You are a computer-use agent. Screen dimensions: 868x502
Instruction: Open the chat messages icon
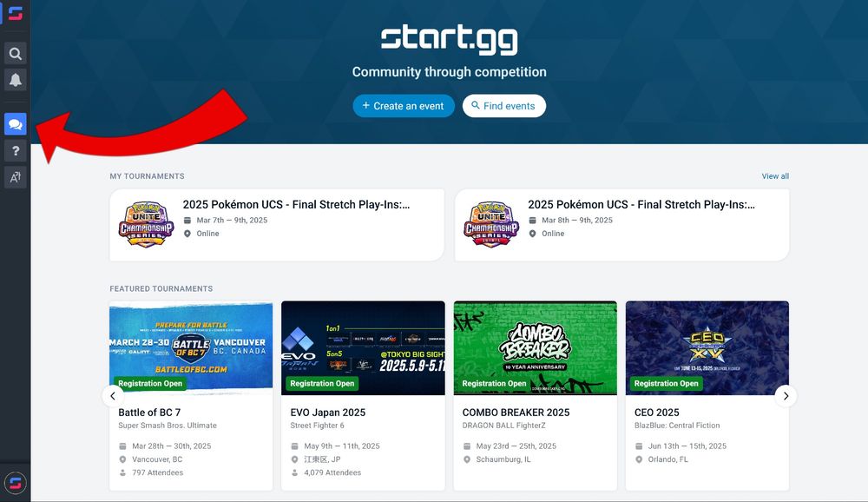(16, 124)
